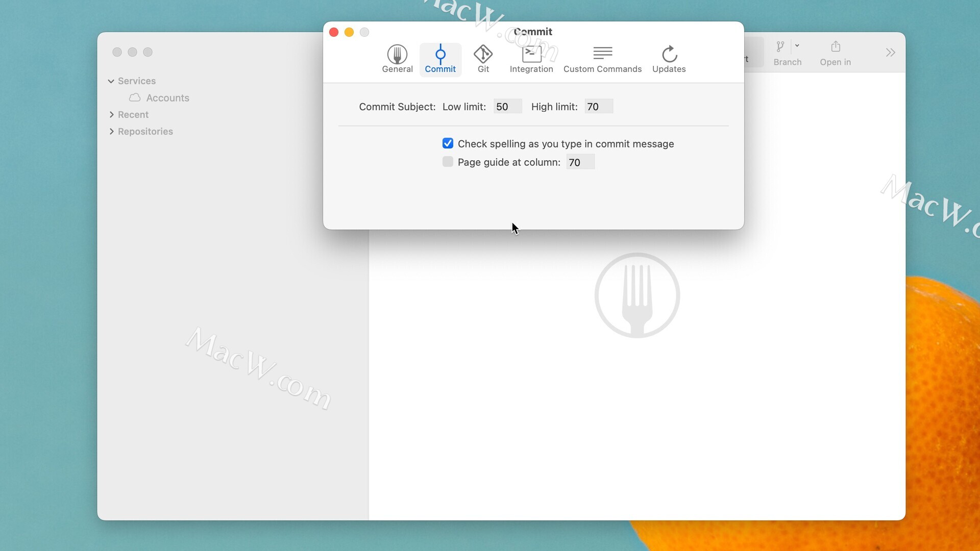Open the Integration preferences tab
The width and height of the screenshot is (980, 551).
point(531,59)
